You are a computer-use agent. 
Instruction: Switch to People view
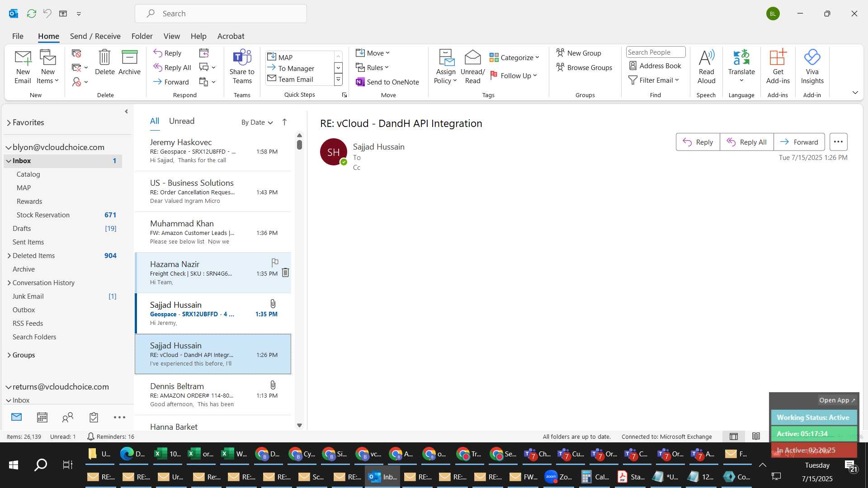click(68, 418)
